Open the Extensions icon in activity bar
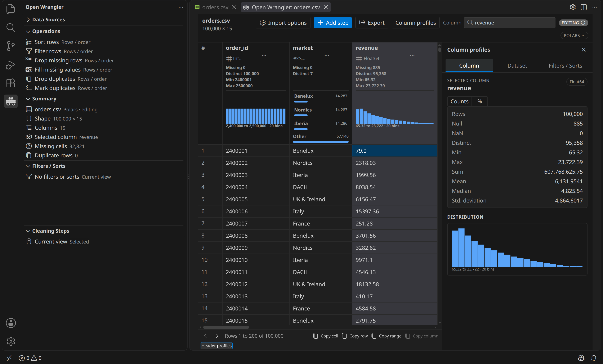Image resolution: width=603 pixels, height=364 pixels. pyautogui.click(x=10, y=83)
